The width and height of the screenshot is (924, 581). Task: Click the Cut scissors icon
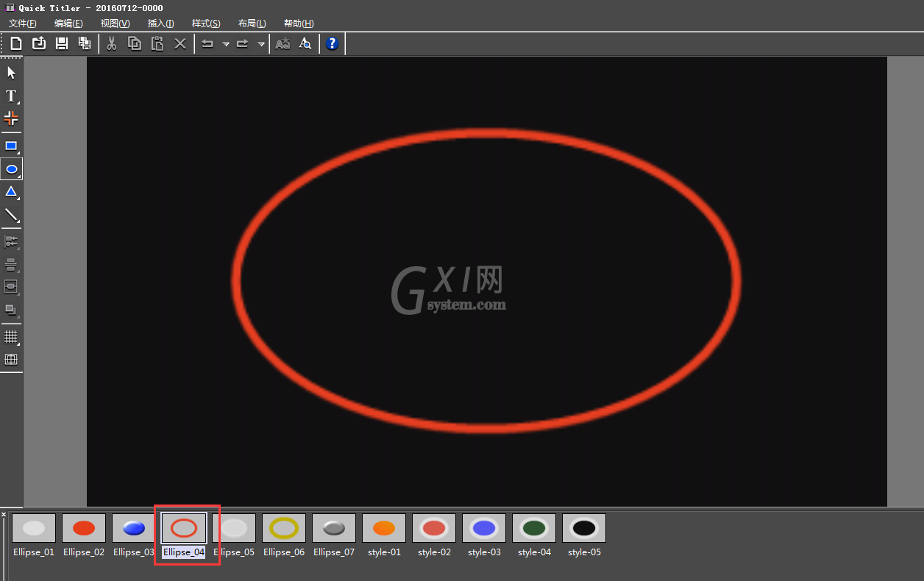coord(112,43)
